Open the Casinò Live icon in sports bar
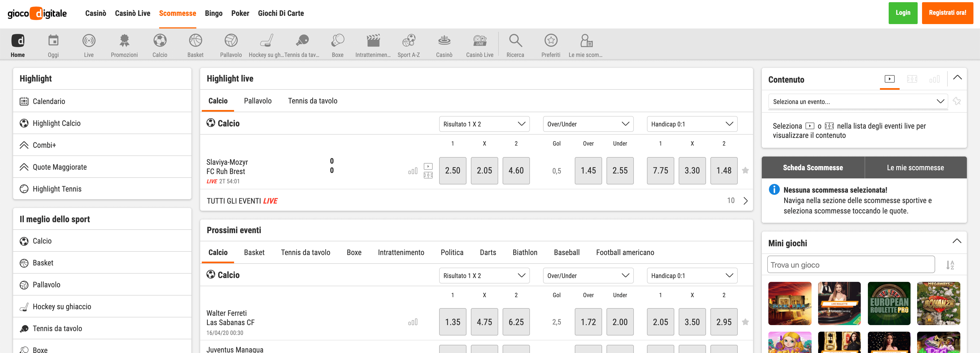980x353 pixels. coord(480,40)
